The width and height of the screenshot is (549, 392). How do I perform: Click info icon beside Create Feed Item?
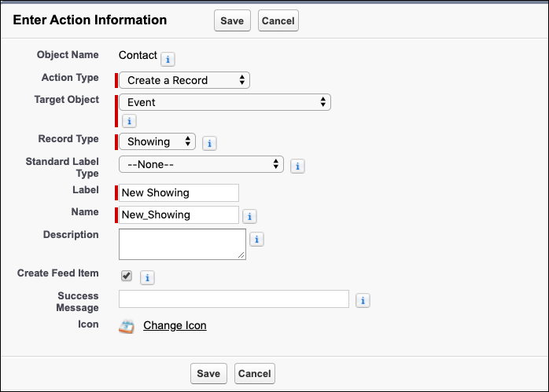(147, 277)
